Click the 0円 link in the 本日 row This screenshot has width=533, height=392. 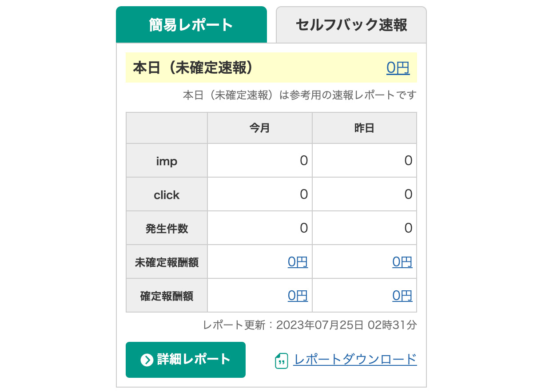(x=398, y=68)
